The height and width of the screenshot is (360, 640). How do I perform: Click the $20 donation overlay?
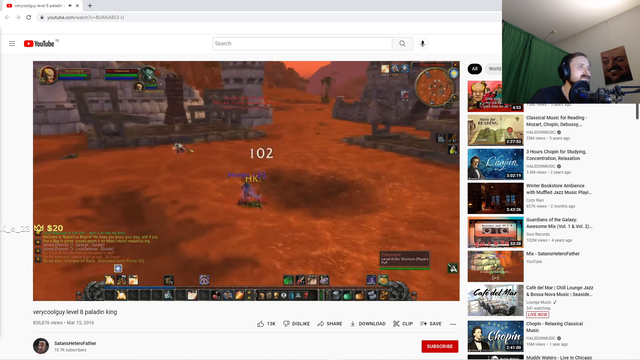pos(49,228)
